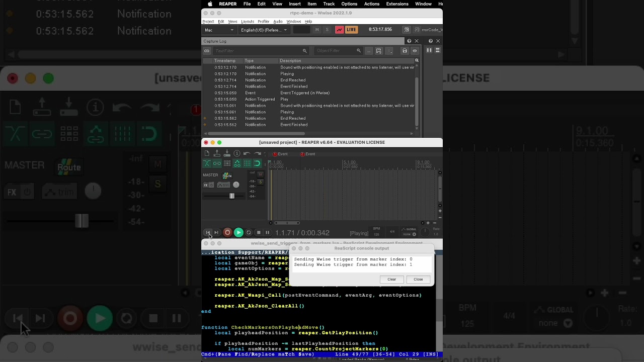Viewport: 644px width, 362px height.
Task: Click the REAPER record button
Action: (x=227, y=232)
